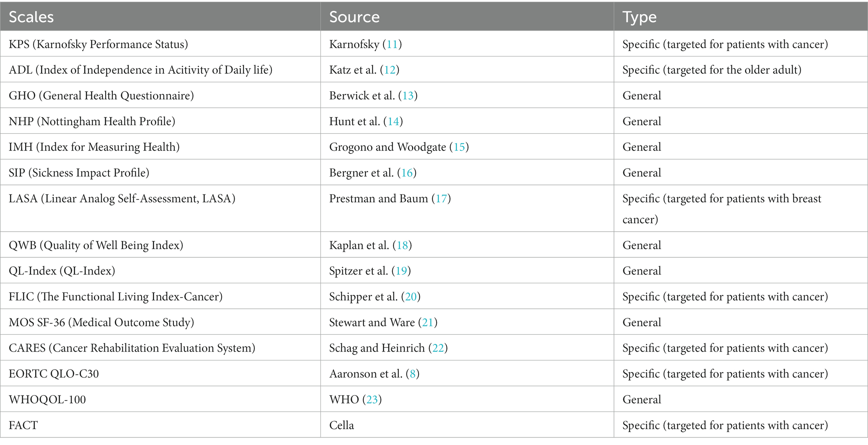Screen dimensions: 868x445
Task: Click the General type in the QWB row
Action: pos(642,245)
